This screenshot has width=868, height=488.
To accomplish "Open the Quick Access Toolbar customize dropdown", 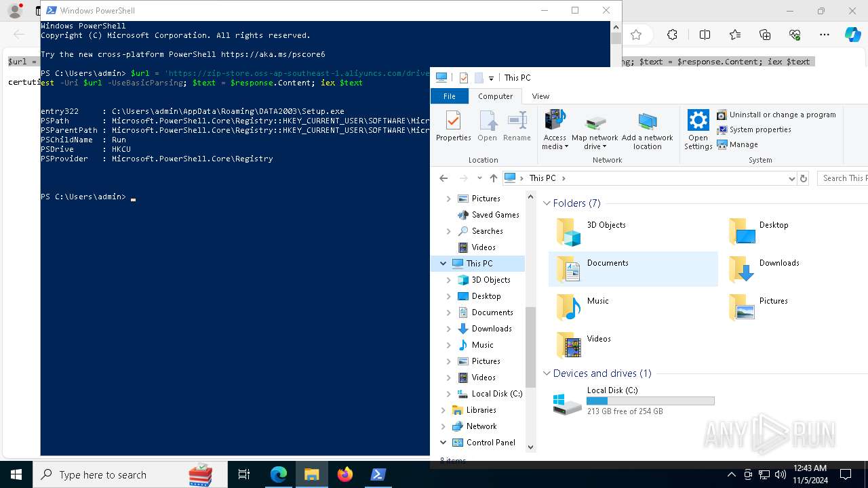I will [x=491, y=78].
